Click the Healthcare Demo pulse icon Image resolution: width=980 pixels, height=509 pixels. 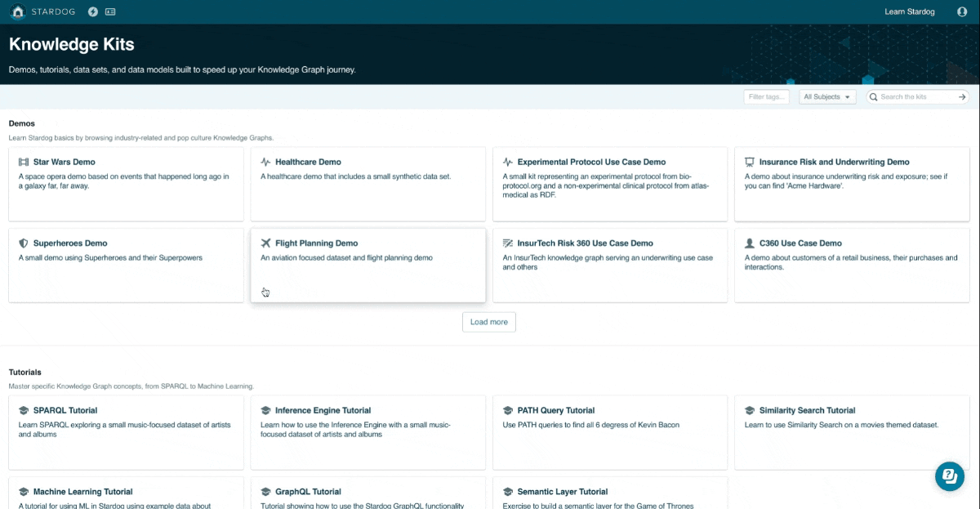(265, 162)
